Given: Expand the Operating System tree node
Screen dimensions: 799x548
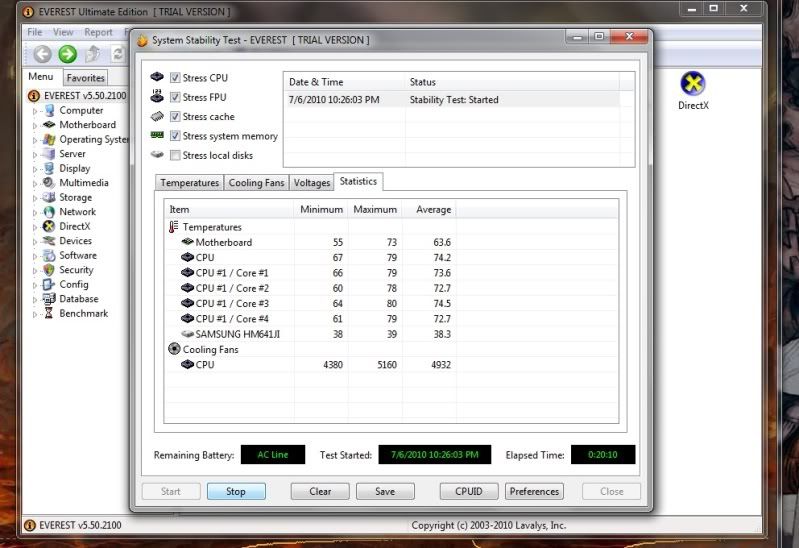Looking at the screenshot, I should point(35,140).
